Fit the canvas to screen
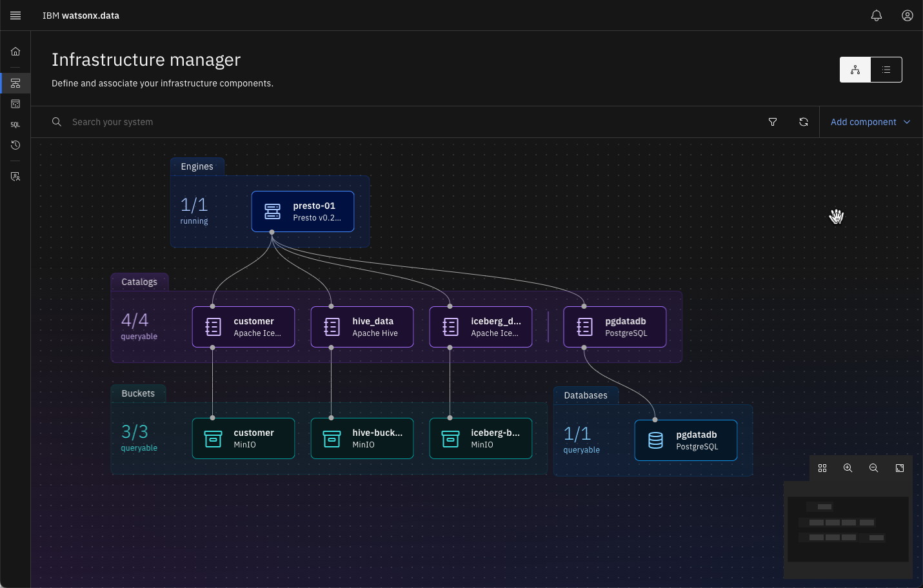923x588 pixels. [x=900, y=468]
